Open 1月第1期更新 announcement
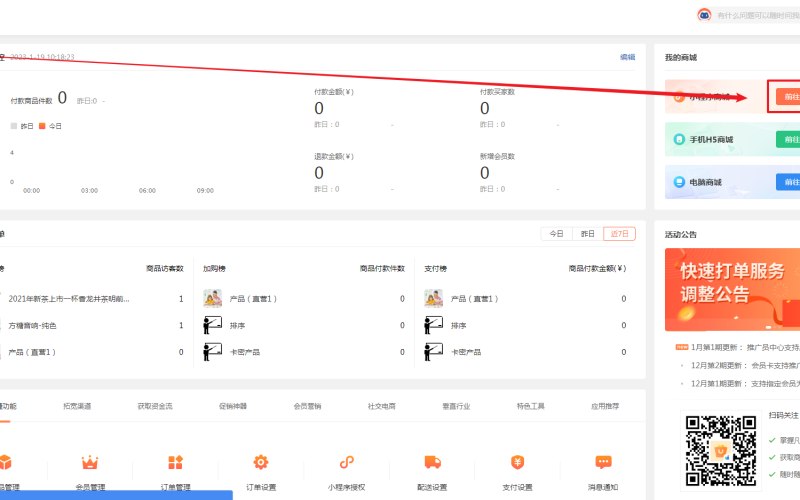800x500 pixels. click(x=745, y=347)
